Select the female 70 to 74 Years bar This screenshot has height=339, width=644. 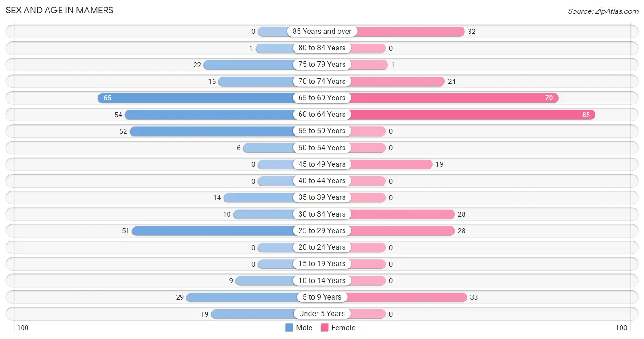tap(396, 82)
